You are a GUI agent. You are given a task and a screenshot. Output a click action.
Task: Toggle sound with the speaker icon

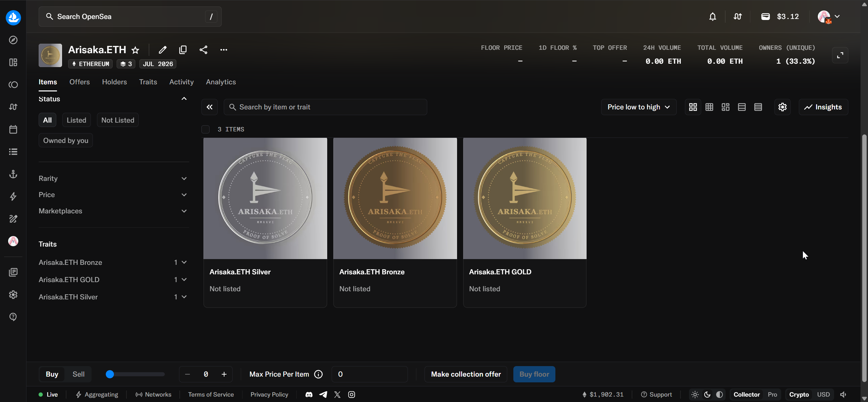(843, 395)
